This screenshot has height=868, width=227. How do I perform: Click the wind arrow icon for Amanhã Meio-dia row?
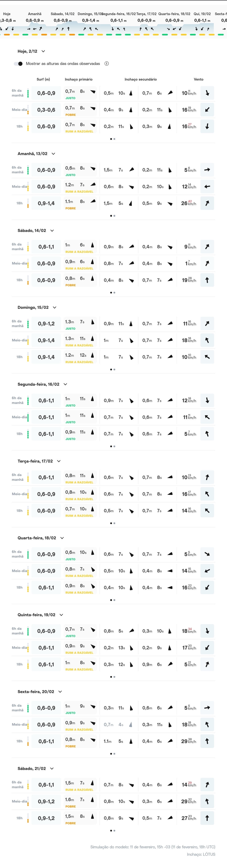pos(207,186)
